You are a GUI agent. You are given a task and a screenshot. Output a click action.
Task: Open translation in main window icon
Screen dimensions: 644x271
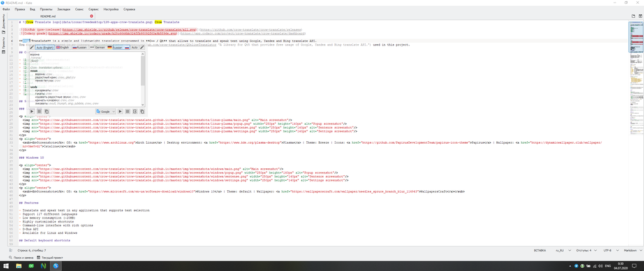pos(134,111)
